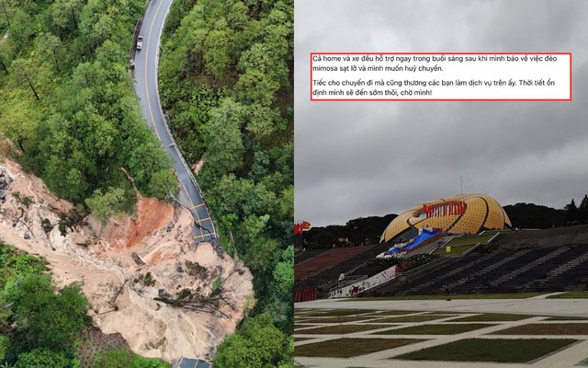Select the red flag beside the stairs
The width and height of the screenshot is (588, 368).
302,227
